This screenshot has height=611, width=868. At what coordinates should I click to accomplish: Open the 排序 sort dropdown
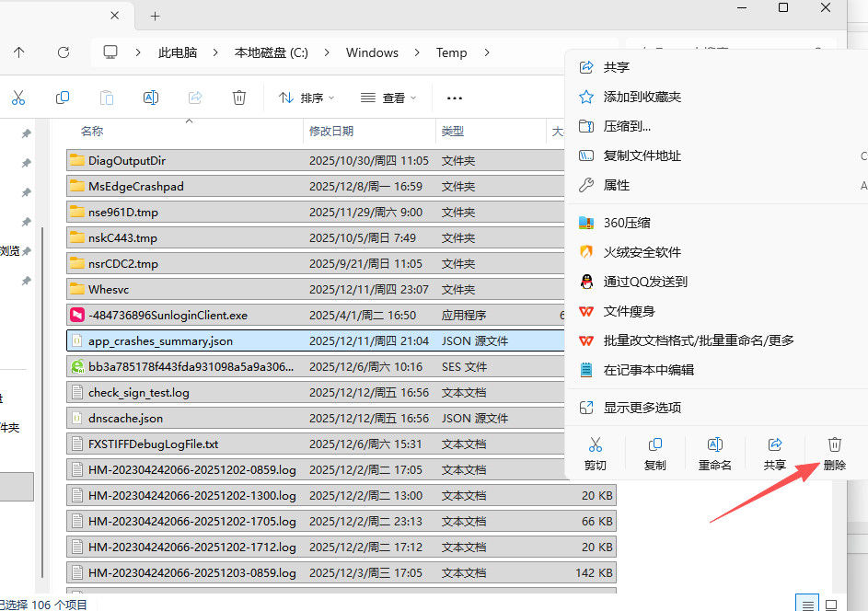pyautogui.click(x=306, y=97)
